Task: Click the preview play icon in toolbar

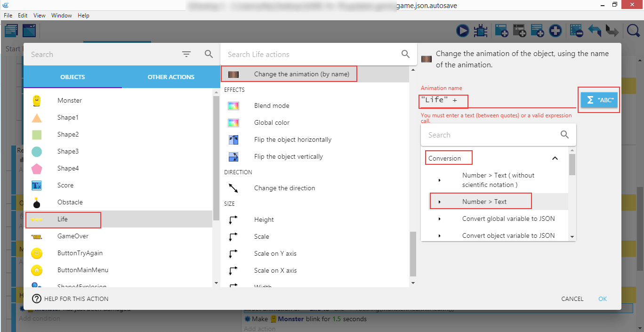Action: coord(463,31)
